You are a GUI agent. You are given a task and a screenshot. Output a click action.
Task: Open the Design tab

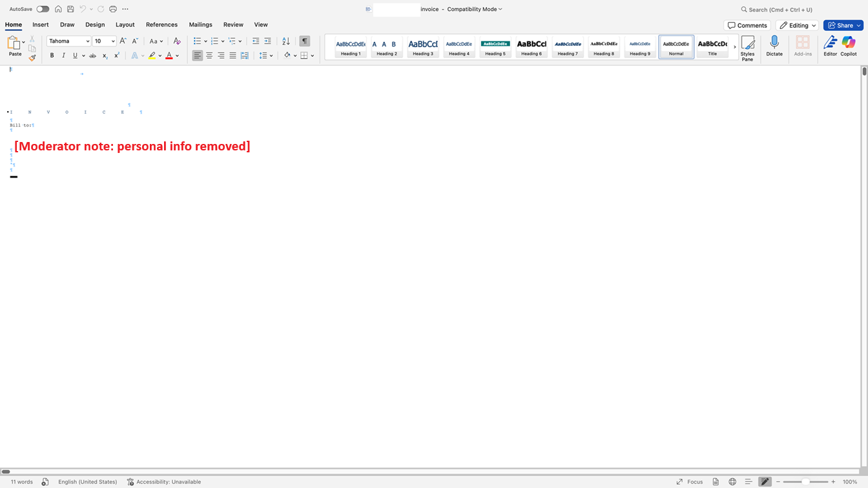coord(95,25)
